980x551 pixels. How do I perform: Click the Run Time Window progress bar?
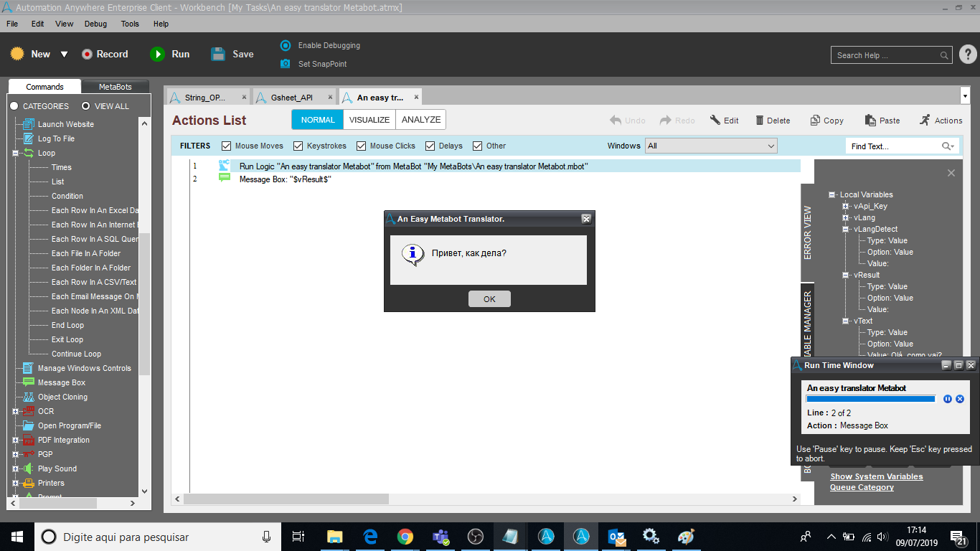871,399
